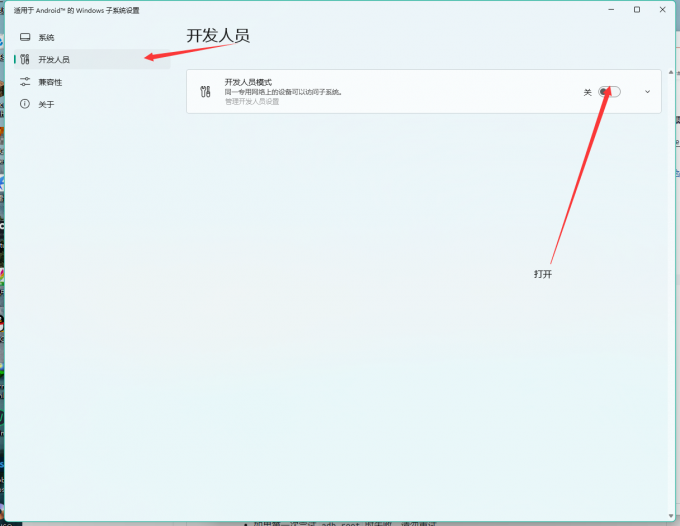The width and height of the screenshot is (680, 526).
Task: Select 开发人员 label in the sidebar
Action: coord(54,60)
